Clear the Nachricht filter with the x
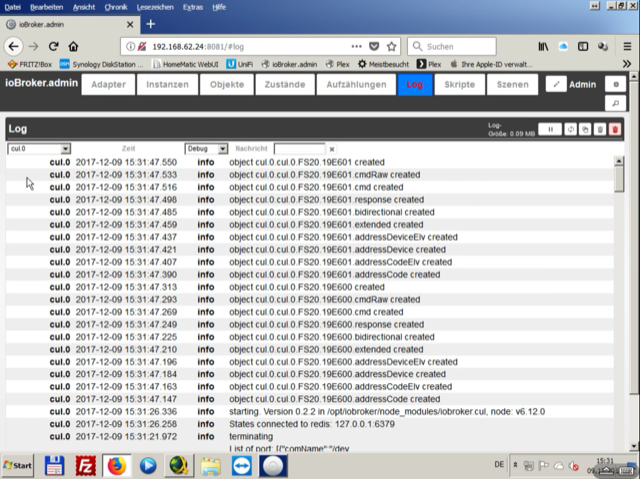The width and height of the screenshot is (640, 479). (332, 149)
